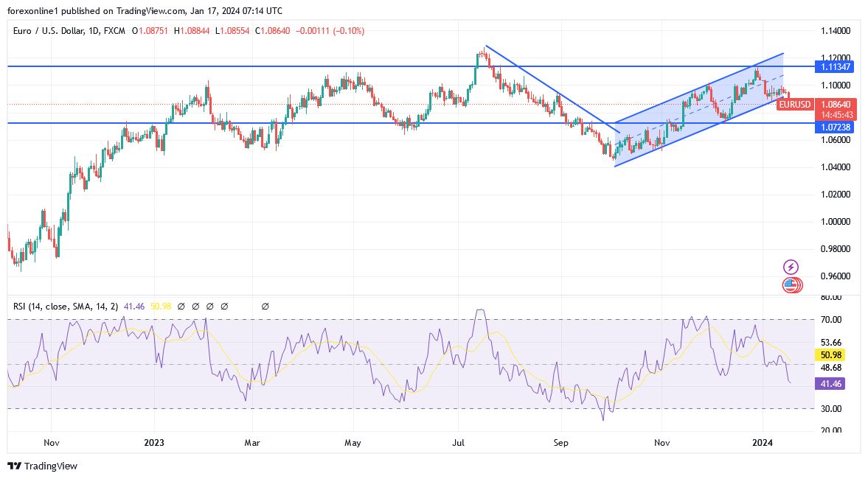Open the US flag economic event icon
This screenshot has height=479, width=868.
pos(791,284)
